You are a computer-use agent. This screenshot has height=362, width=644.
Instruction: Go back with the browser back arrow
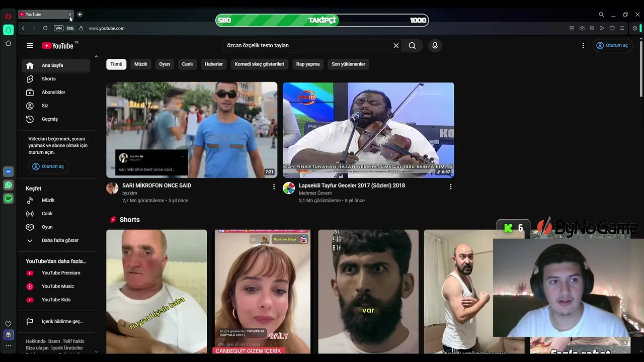(23, 28)
